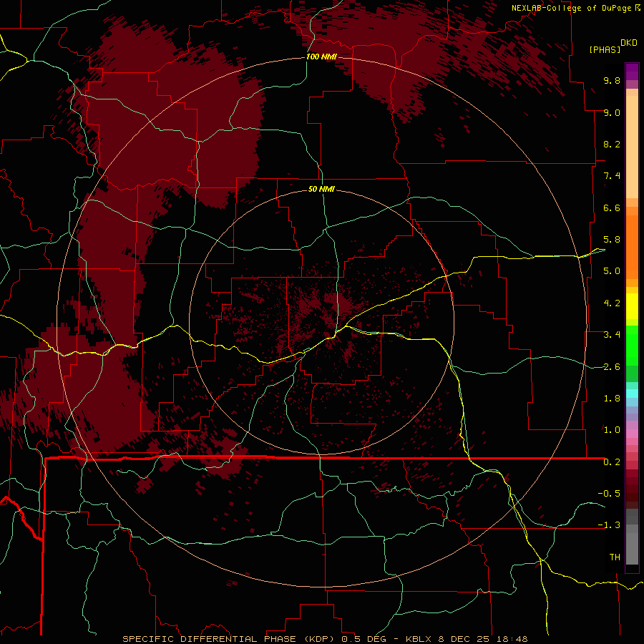Image resolution: width=644 pixels, height=644 pixels.
Task: Click the yellow segment of color bar
Action: 632,306
